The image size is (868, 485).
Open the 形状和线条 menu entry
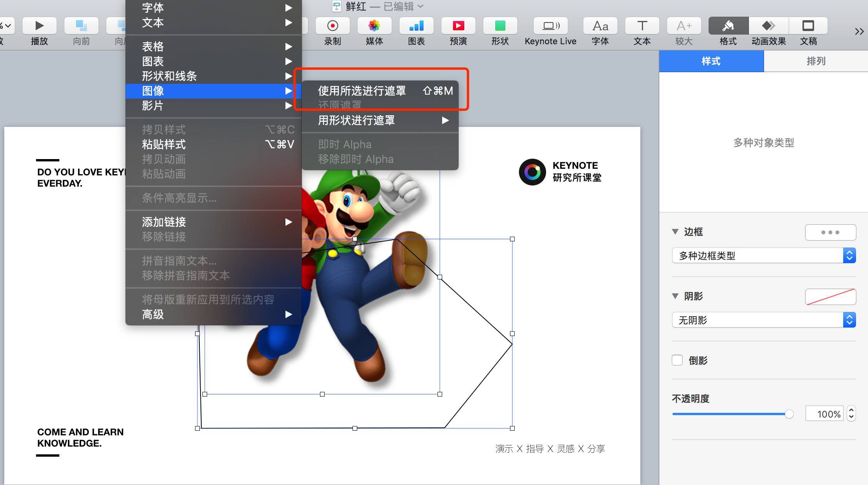[214, 76]
